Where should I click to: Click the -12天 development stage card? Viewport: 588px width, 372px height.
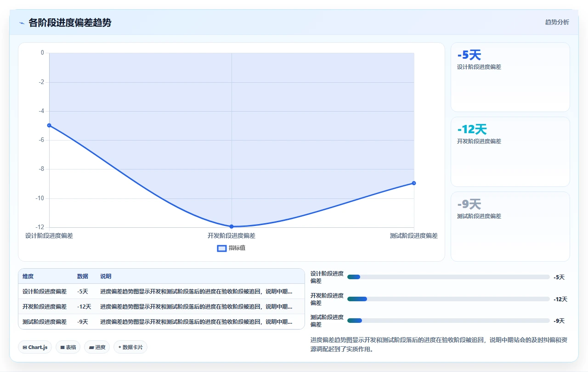(510, 152)
